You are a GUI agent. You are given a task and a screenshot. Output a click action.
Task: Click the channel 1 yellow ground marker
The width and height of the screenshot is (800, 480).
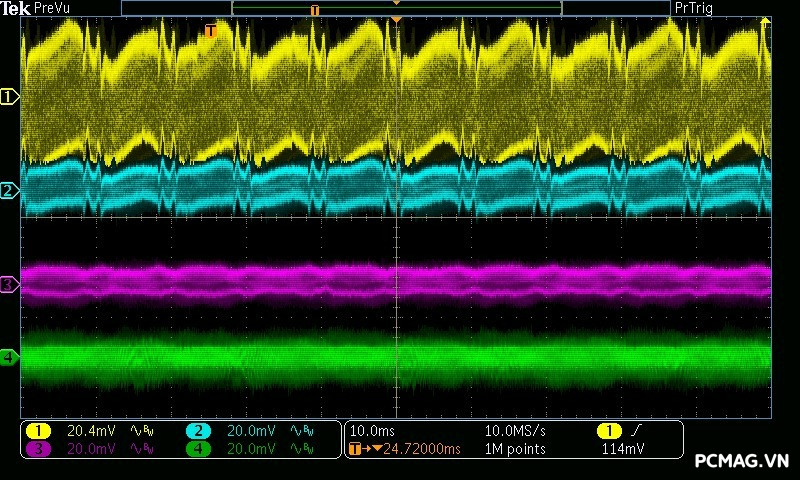(9, 97)
